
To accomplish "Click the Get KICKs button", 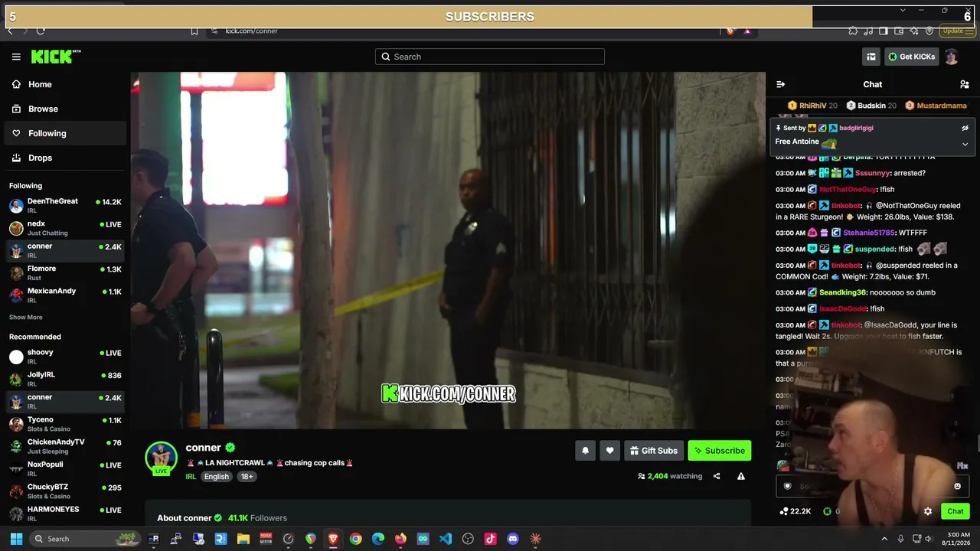I will coord(912,57).
